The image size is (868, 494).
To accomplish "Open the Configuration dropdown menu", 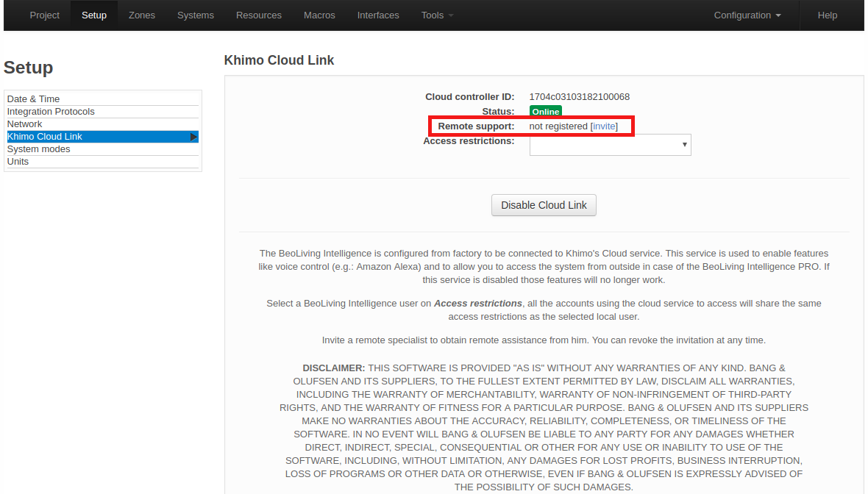I will (747, 15).
